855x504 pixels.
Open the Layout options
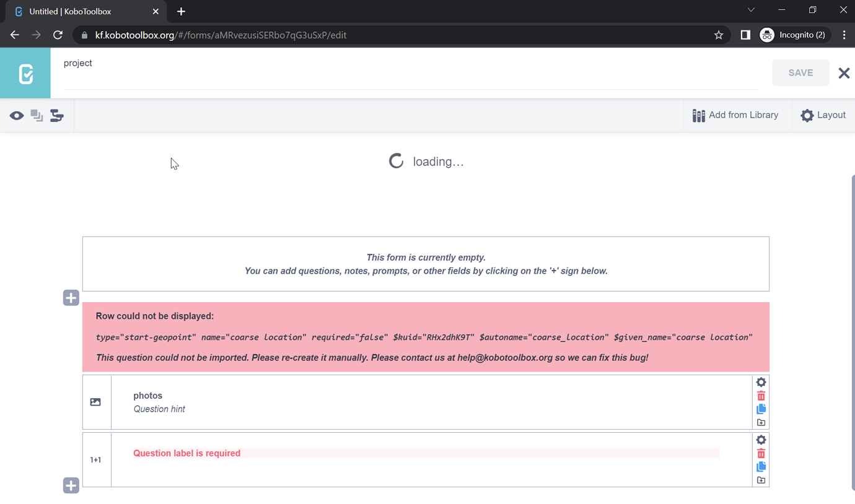823,115
